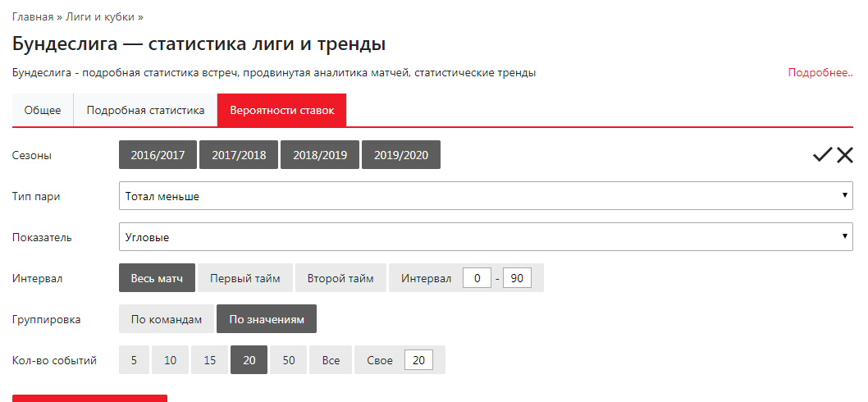Toggle the 2019/2020 season button

(401, 155)
